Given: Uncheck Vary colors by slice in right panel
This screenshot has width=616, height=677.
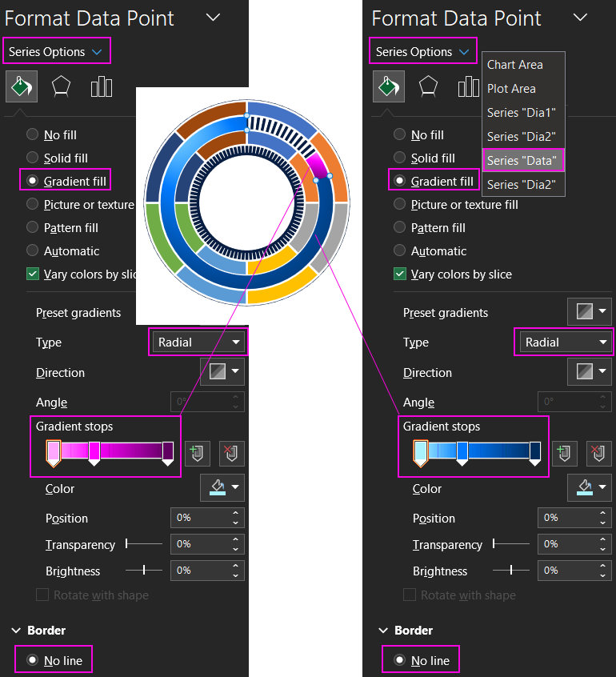Looking at the screenshot, I should tap(401, 274).
